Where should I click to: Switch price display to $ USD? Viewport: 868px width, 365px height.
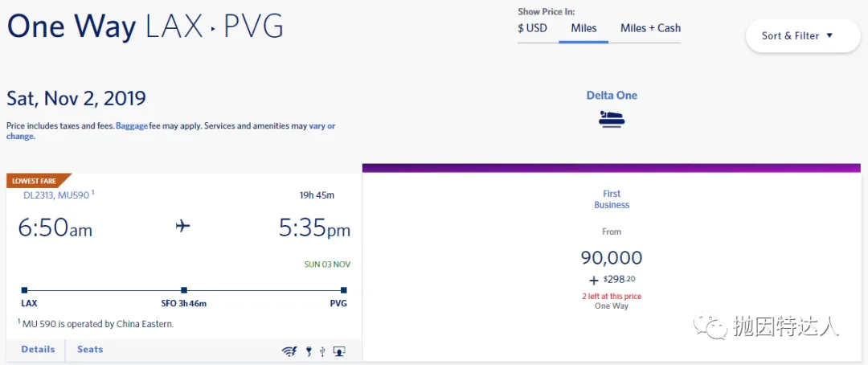[533, 28]
